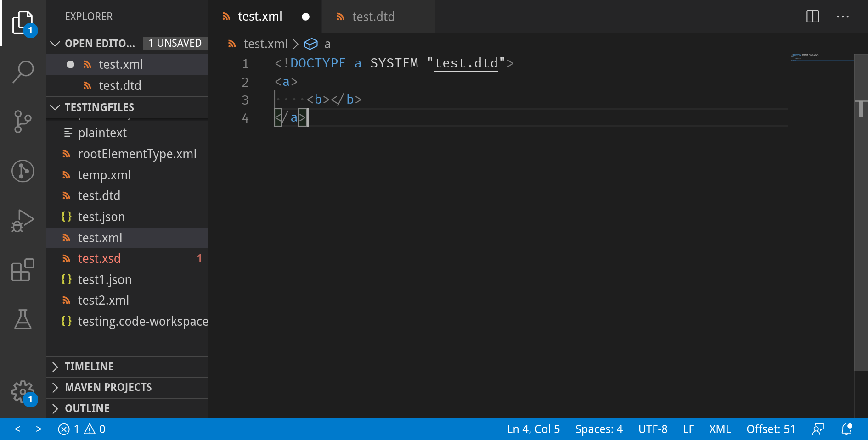Open the Explorer view icon
The height and width of the screenshot is (440, 868).
pyautogui.click(x=23, y=23)
